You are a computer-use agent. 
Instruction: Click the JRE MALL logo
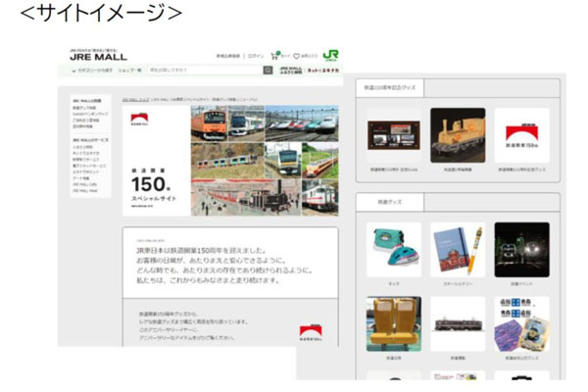(98, 57)
